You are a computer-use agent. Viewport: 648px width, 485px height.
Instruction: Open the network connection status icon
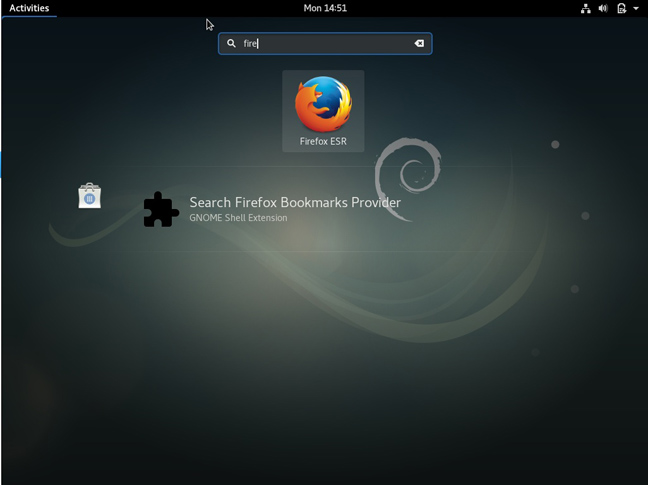pyautogui.click(x=586, y=8)
